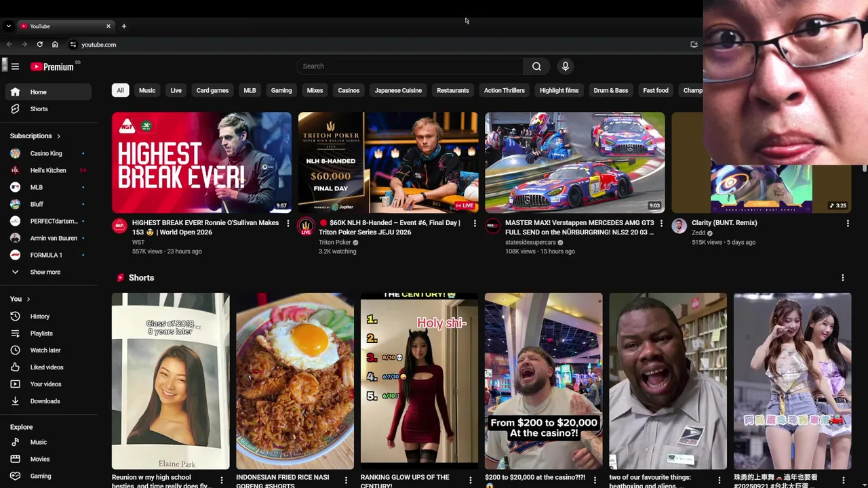Open History in sidebar
Screen dimensions: 868x488
[47, 317]
